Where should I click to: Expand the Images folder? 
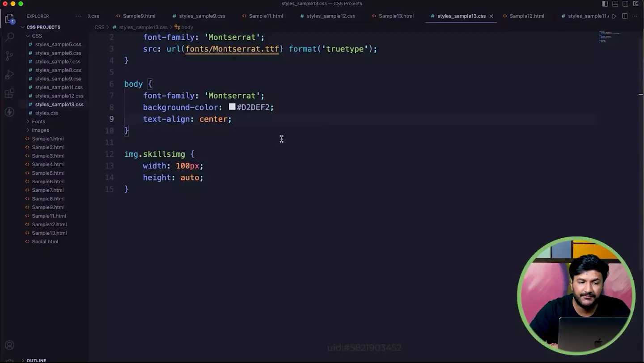coord(40,130)
